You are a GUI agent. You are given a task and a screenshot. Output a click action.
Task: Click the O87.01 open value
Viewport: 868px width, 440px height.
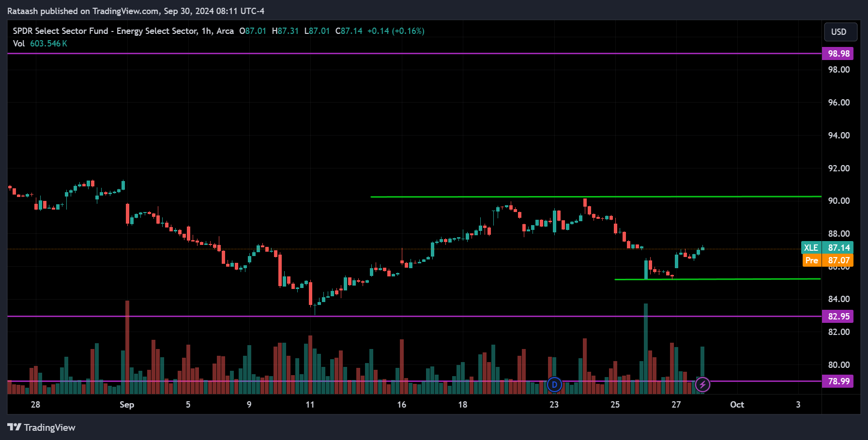click(253, 31)
